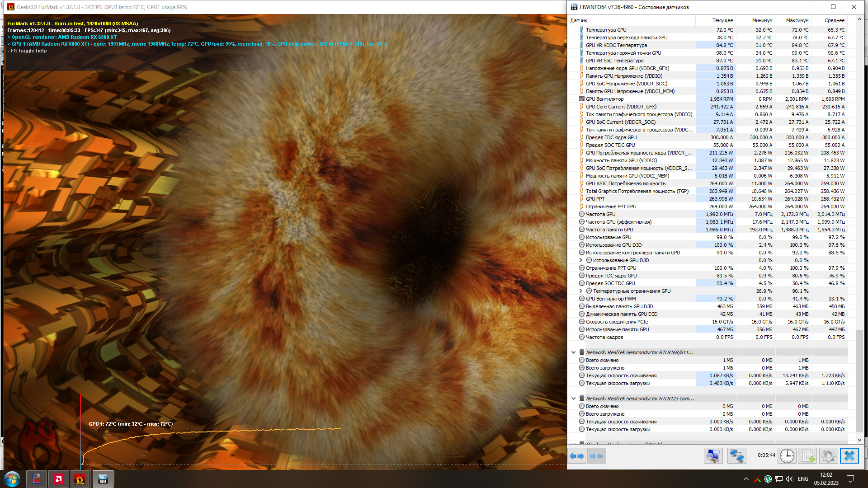Click the Текущее column header
This screenshot has width=868, height=488.
(x=722, y=20)
